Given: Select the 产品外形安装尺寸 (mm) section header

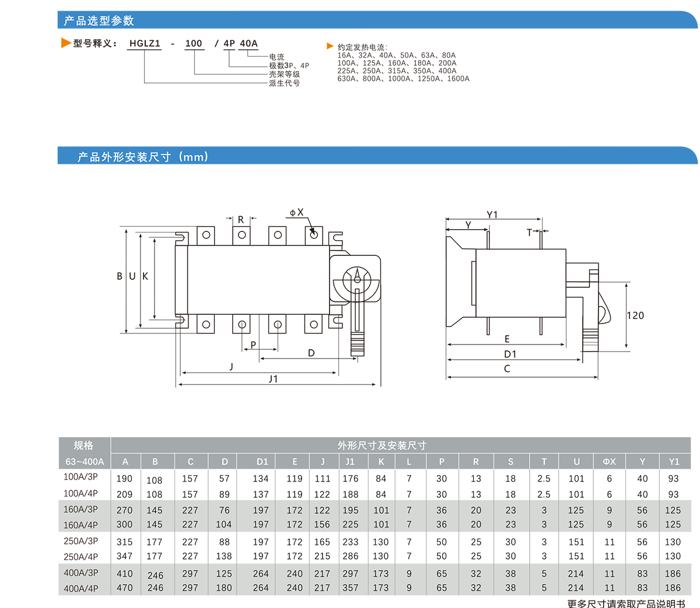Looking at the screenshot, I should 143,157.
